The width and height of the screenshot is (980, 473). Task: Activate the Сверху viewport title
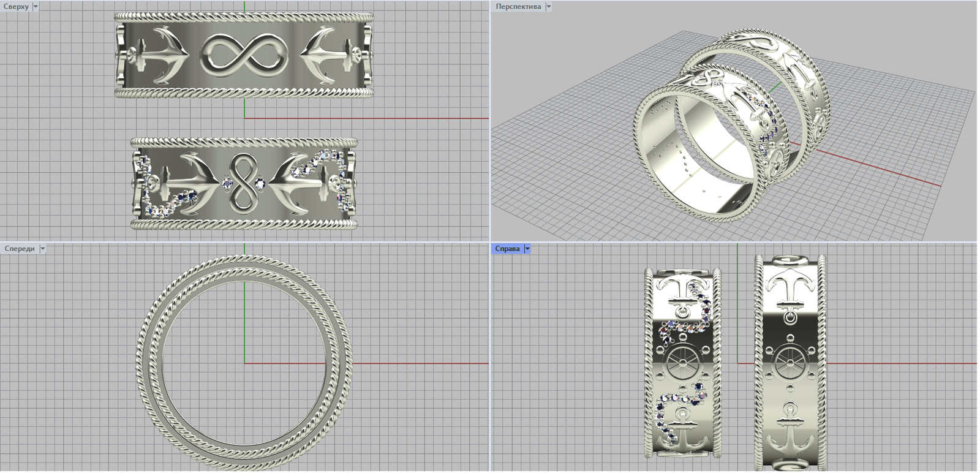coord(16,7)
